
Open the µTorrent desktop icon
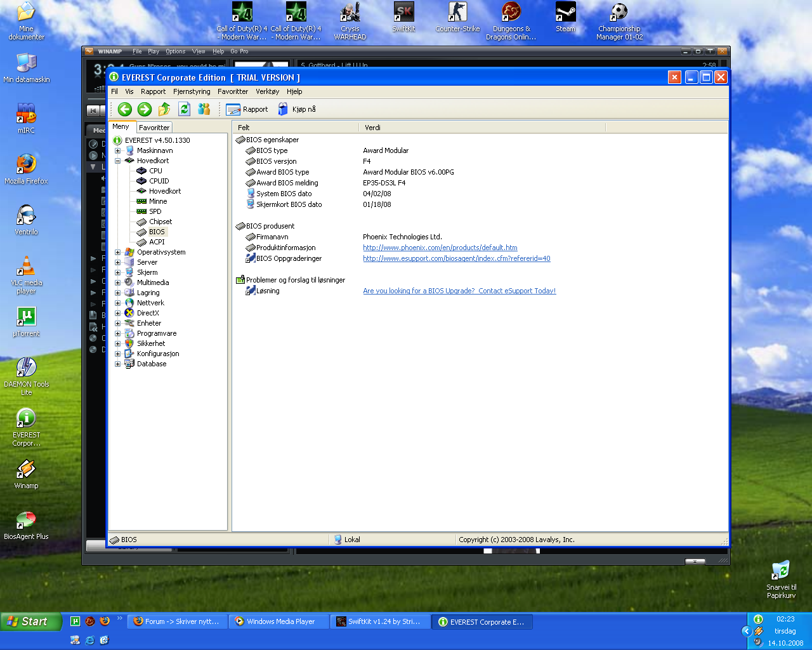(x=26, y=321)
